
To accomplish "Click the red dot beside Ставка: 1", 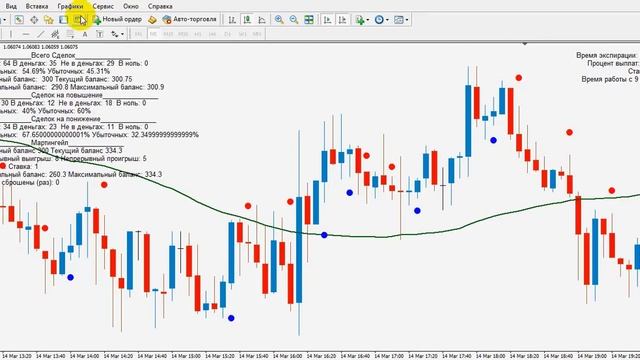I will (x=3, y=166).
